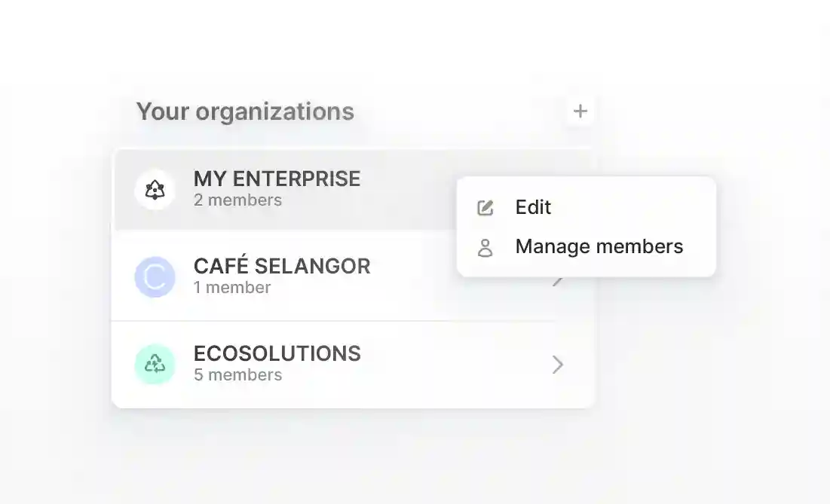The height and width of the screenshot is (504, 830).
Task: Open the MY ENTERPRISE organization name
Action: coord(277,179)
